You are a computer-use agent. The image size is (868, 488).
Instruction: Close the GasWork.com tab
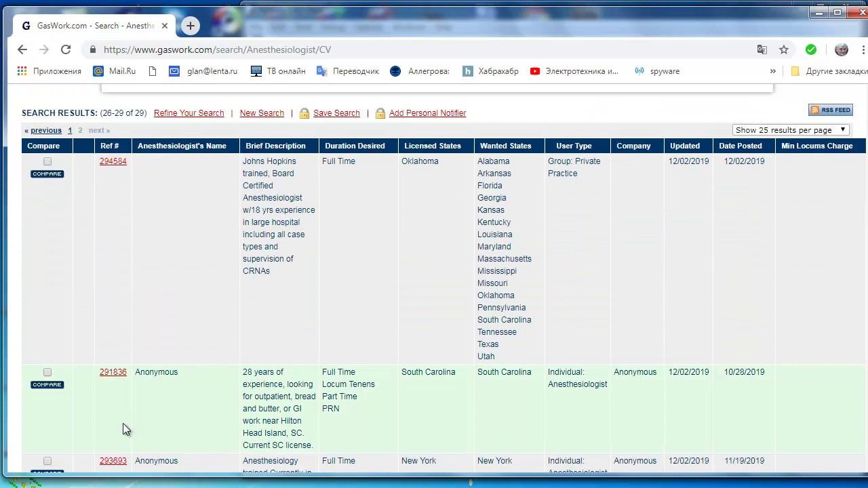pos(164,26)
